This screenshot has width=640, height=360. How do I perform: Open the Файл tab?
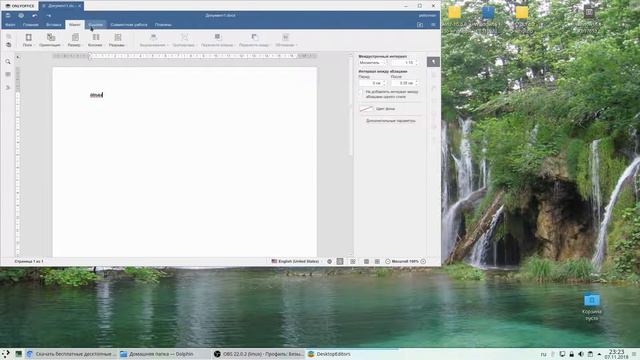(10, 25)
